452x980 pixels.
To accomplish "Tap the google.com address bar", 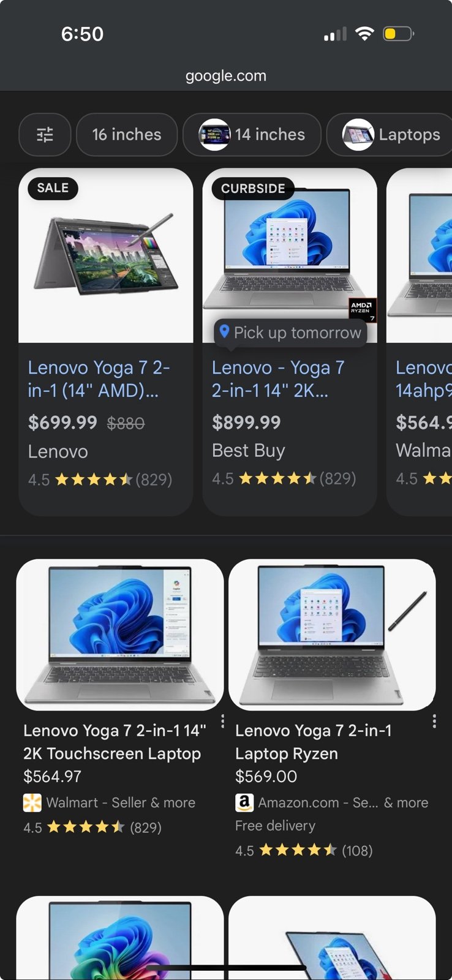I will point(226,76).
